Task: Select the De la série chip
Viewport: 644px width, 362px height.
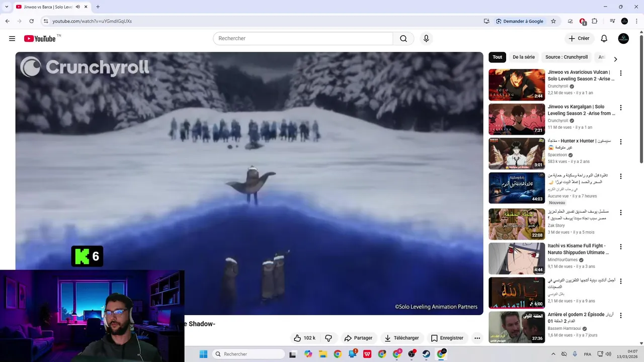Action: tap(523, 57)
